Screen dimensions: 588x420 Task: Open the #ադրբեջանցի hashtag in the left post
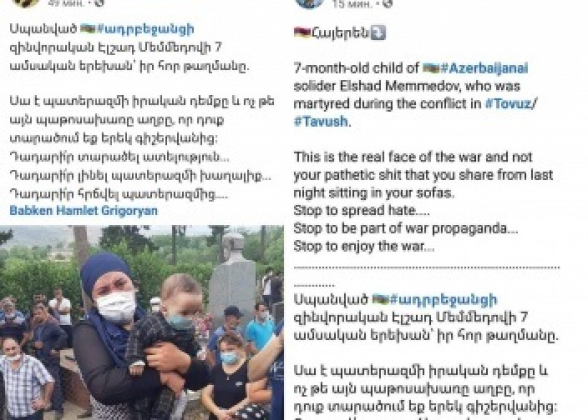point(146,29)
